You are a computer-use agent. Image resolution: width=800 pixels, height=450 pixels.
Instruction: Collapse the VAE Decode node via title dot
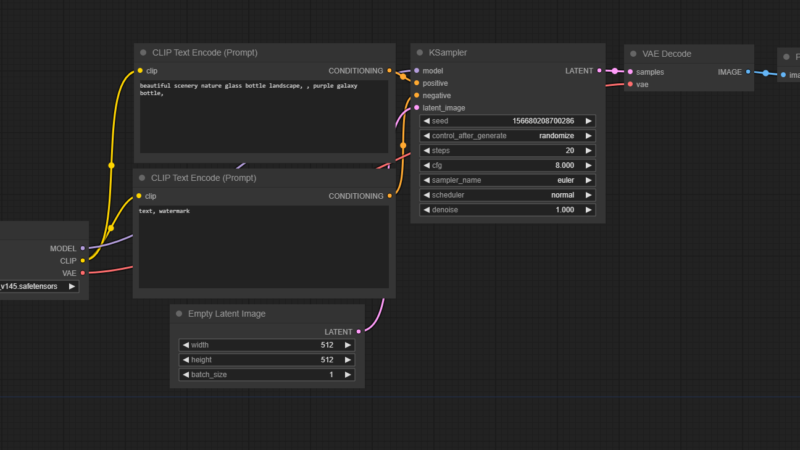tap(633, 54)
